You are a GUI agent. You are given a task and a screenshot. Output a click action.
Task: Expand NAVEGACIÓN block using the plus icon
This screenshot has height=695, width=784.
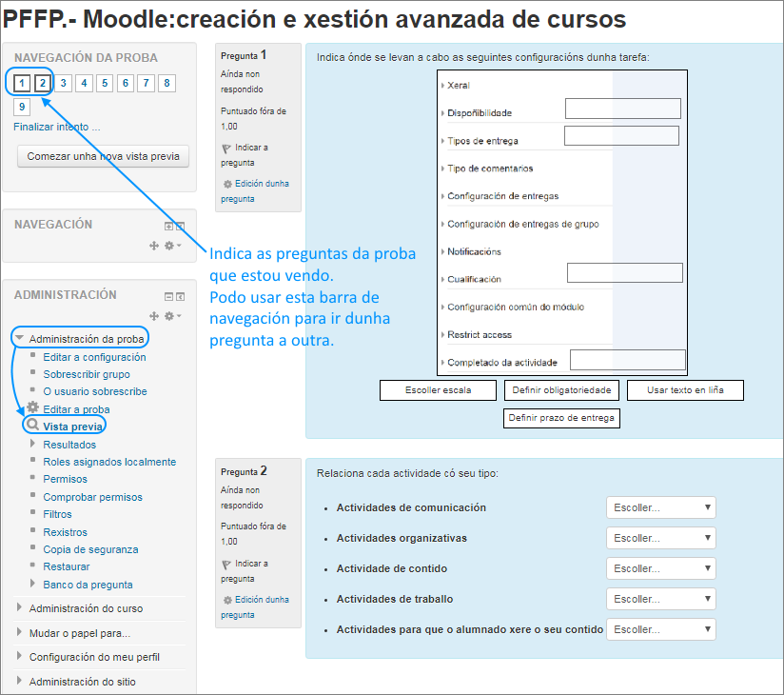point(168,226)
